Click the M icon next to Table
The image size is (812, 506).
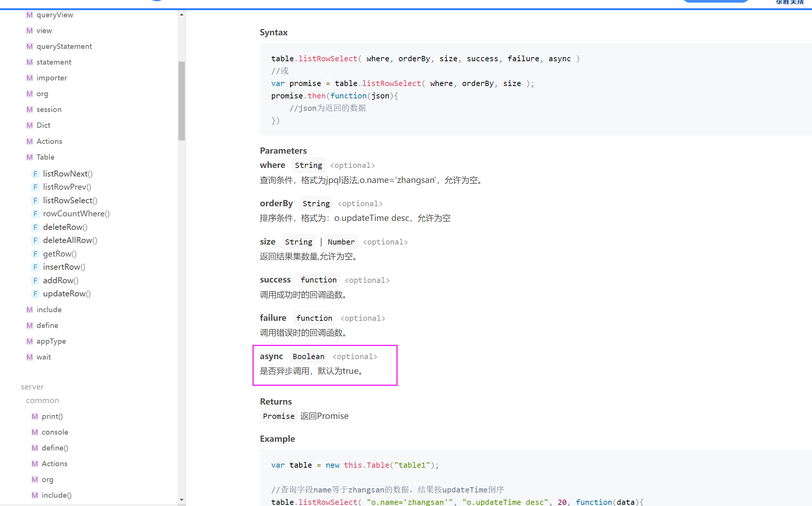29,157
